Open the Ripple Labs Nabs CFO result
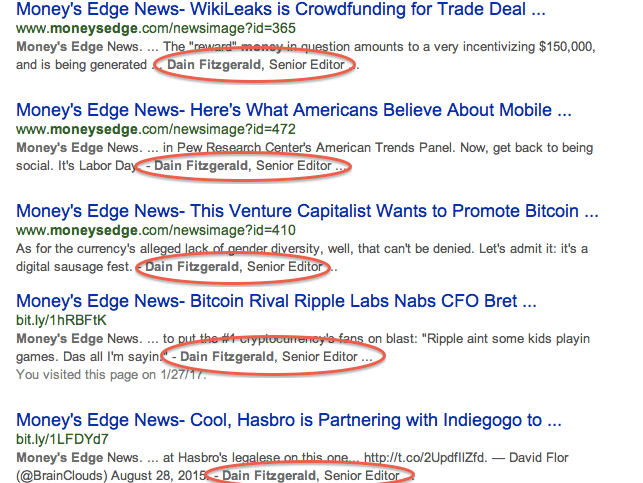The width and height of the screenshot is (643, 483). (x=276, y=300)
